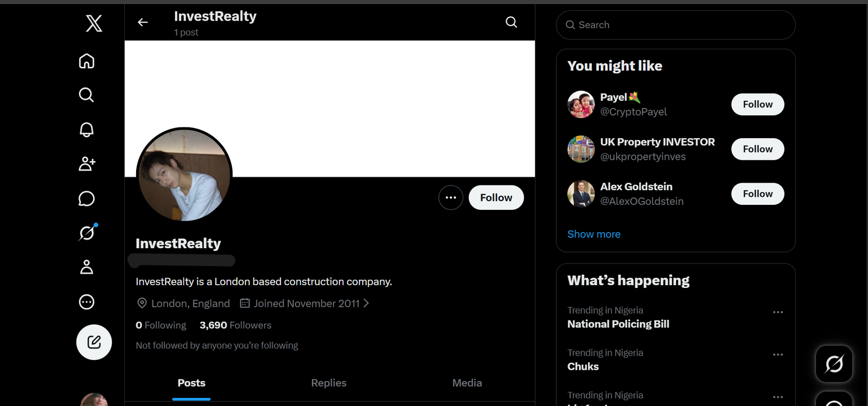The image size is (868, 406).
Task: Open Chat messages bubble icon
Action: pyautogui.click(x=87, y=198)
